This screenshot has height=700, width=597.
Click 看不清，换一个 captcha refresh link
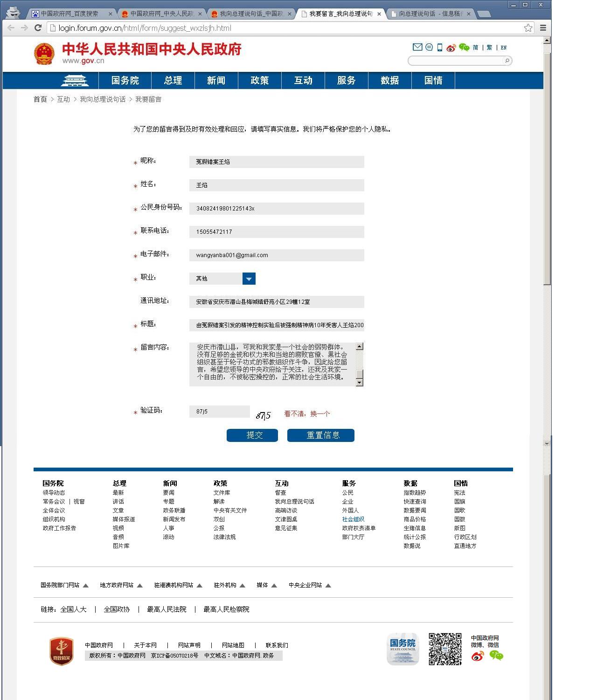[307, 414]
